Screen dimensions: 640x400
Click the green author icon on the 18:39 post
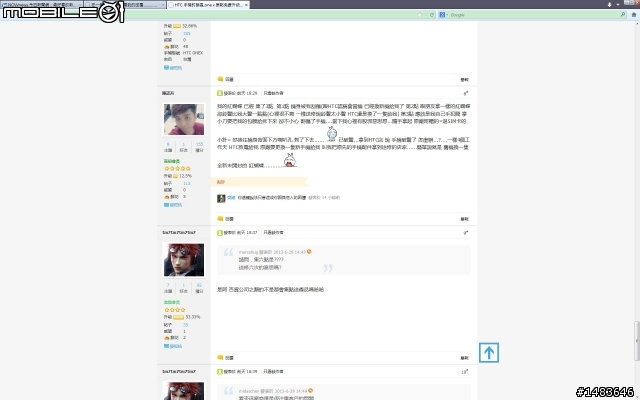[x=220, y=372]
